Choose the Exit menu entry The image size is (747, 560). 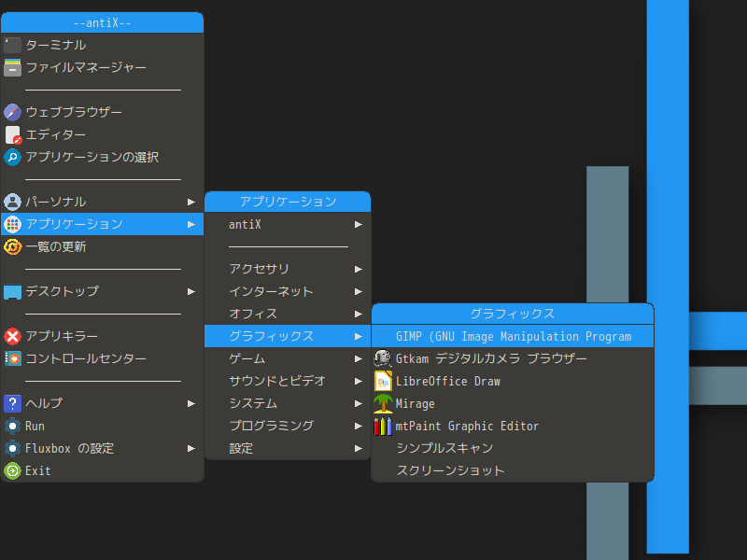102,471
